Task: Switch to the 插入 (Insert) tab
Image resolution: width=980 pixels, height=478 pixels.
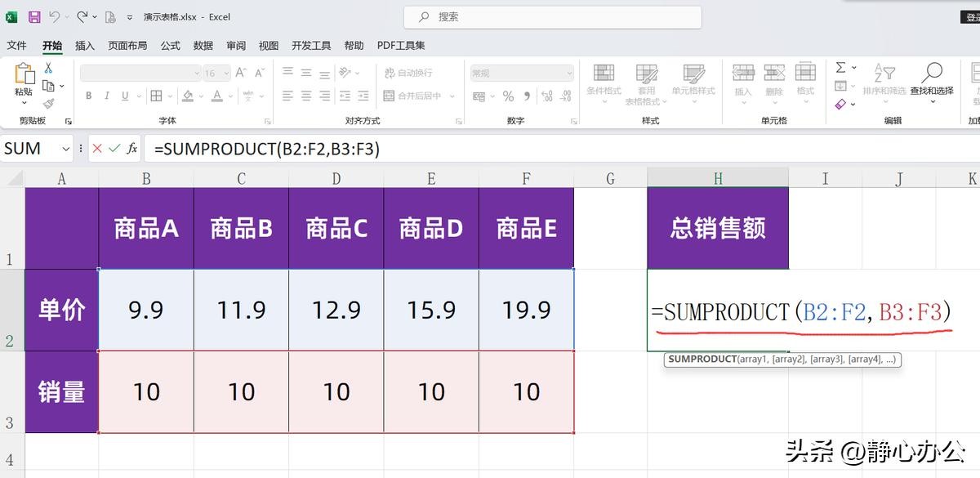Action: click(x=85, y=46)
